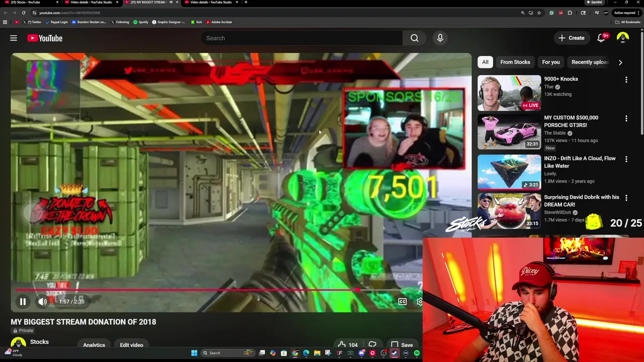Open the browser extensions puzzle icon
Screen dimensions: 644x362
(x=570, y=13)
